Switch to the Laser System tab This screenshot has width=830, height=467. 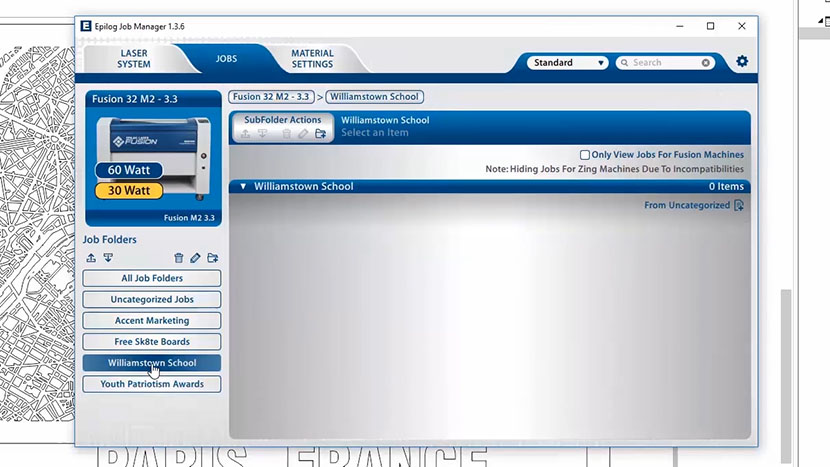point(134,59)
